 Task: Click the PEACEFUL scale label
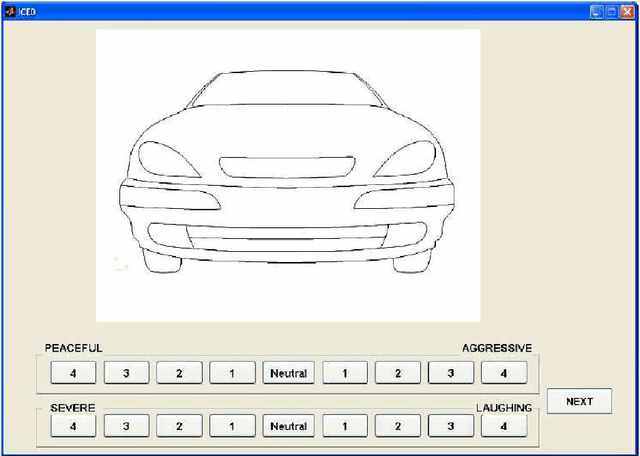coord(73,348)
